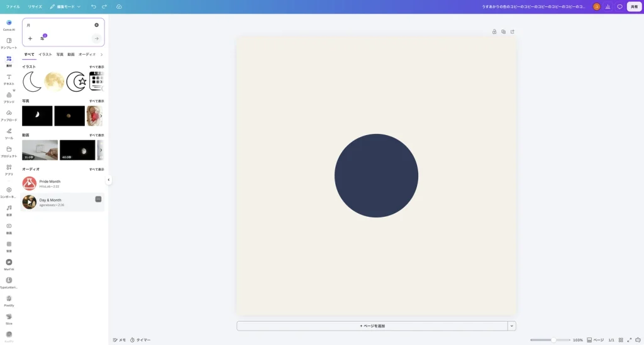The image size is (644, 345).
Task: Click the search input field containing 月
Action: [58, 25]
